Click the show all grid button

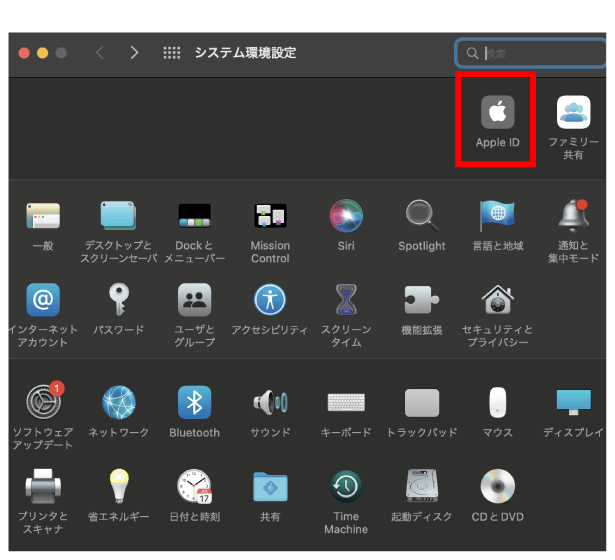(171, 53)
